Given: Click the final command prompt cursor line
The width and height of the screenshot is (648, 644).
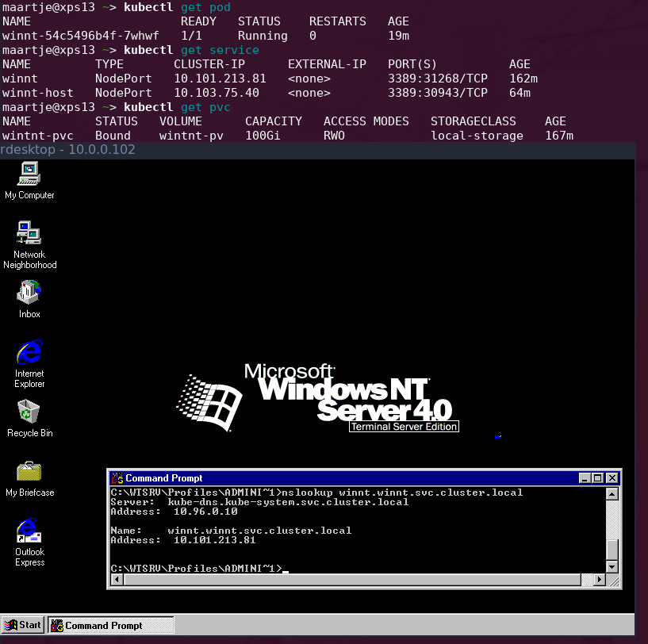Looking at the screenshot, I should point(200,569).
